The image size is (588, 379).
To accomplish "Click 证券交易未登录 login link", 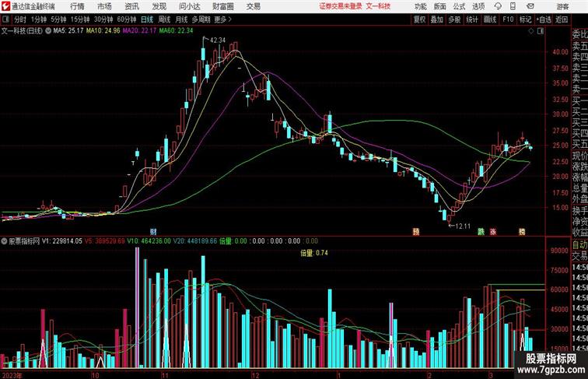I will click(341, 6).
